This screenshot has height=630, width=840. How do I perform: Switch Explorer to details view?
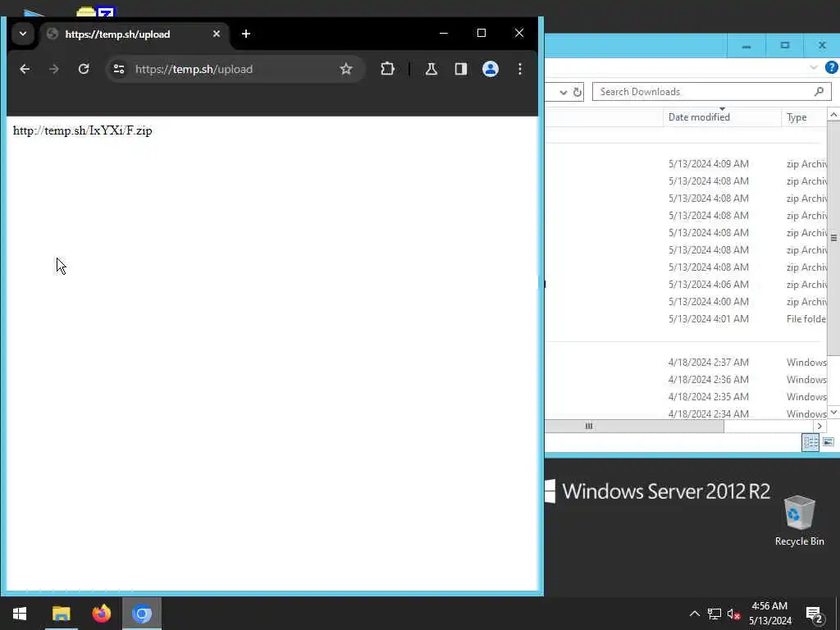click(810, 442)
